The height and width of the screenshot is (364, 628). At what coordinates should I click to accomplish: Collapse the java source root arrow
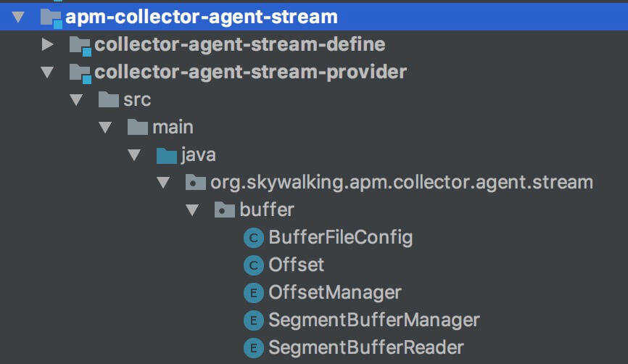(x=134, y=155)
